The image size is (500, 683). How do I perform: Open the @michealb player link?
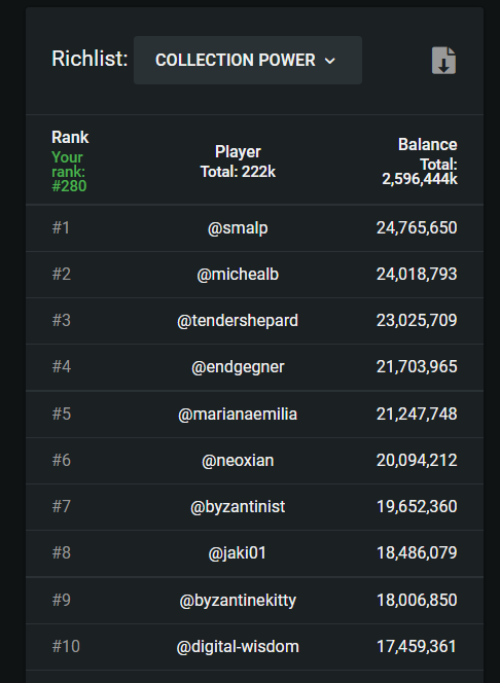(x=238, y=274)
